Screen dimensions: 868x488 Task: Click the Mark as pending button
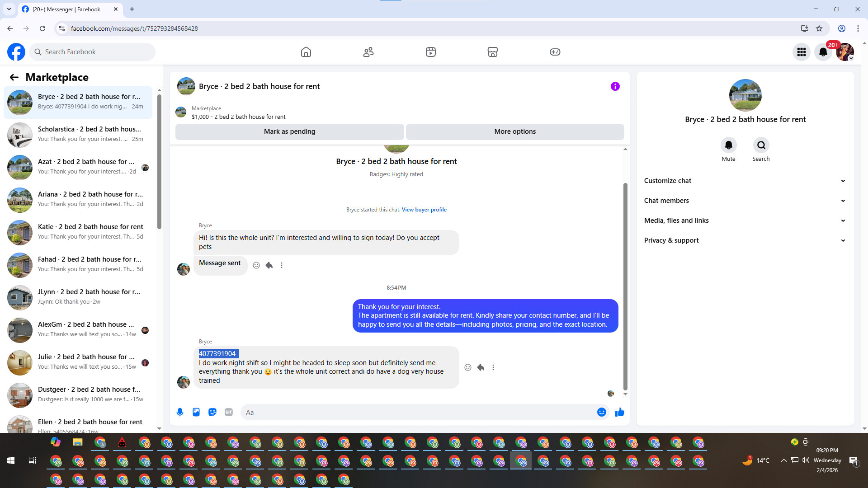[x=289, y=131]
